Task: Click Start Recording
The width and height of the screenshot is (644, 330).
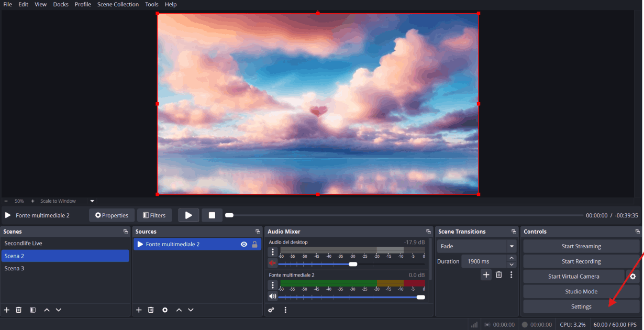Action: tap(581, 261)
